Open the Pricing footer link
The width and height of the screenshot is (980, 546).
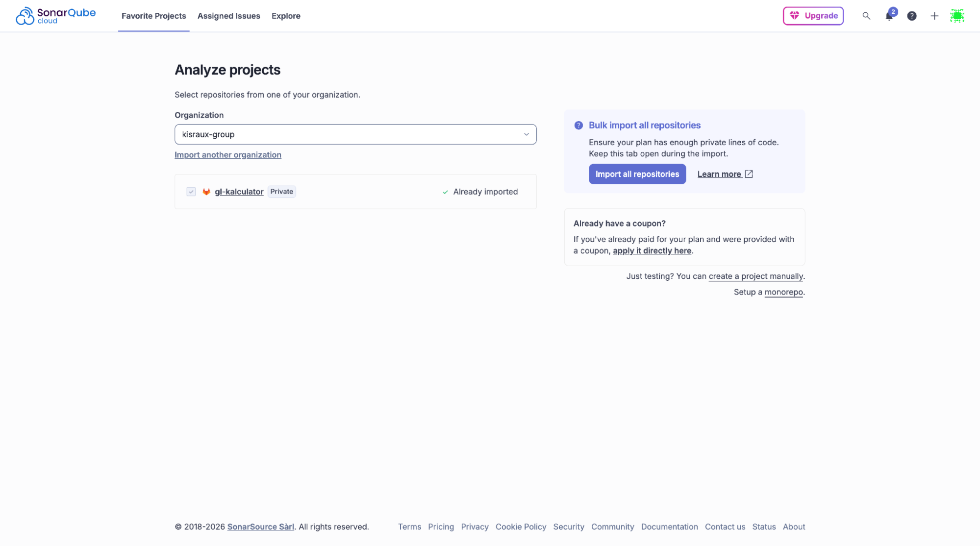pos(441,527)
